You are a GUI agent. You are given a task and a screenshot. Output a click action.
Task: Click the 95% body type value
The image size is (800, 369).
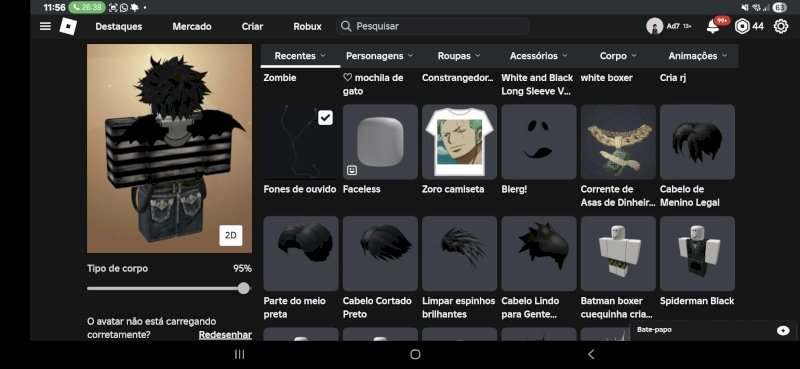click(x=242, y=268)
